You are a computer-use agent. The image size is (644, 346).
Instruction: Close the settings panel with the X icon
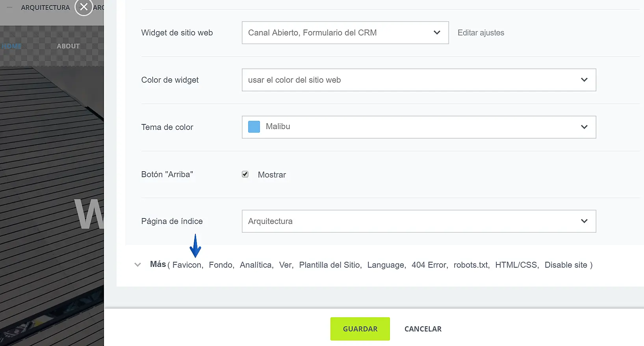click(84, 7)
